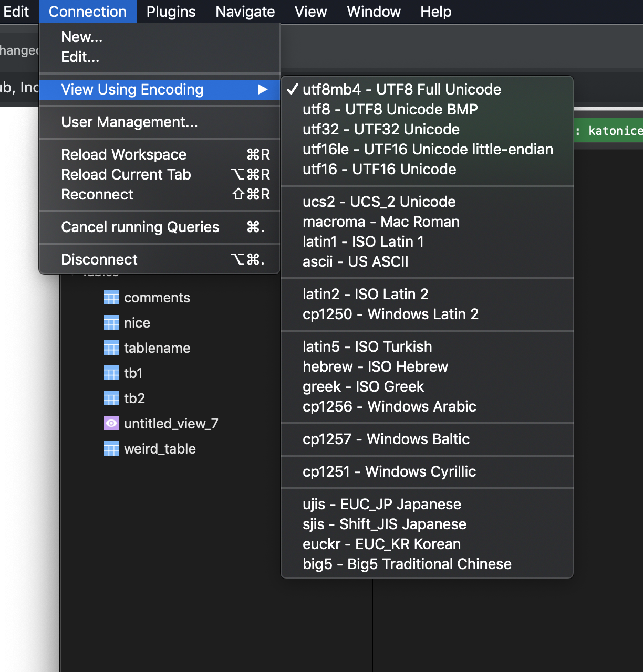643x672 pixels.
Task: Open the Plugins menu
Action: [x=171, y=12]
